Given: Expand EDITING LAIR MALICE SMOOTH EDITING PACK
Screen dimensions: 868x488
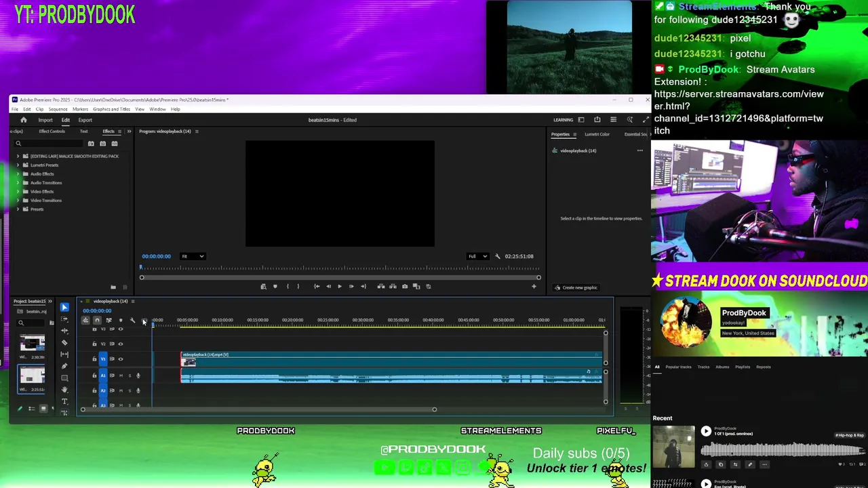Looking at the screenshot, I should click(18, 156).
